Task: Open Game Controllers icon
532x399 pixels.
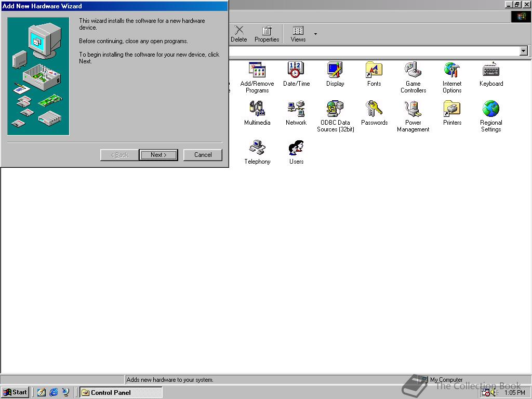Action: tap(413, 77)
